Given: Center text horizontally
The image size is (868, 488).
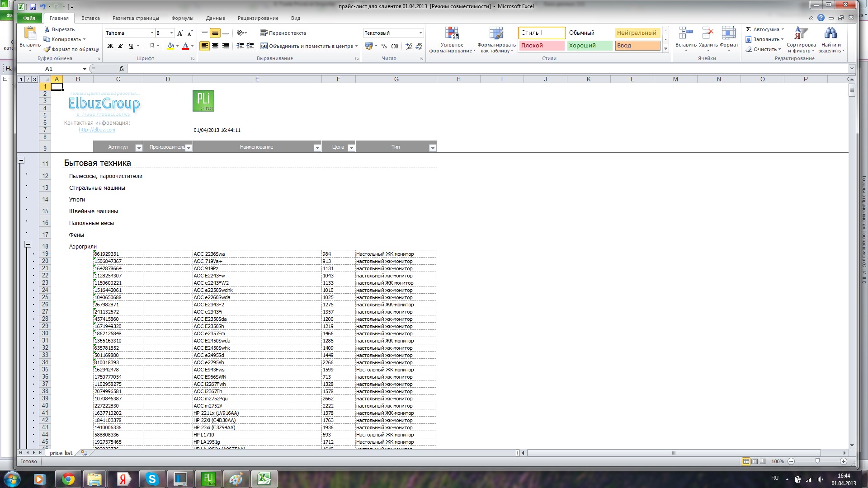Looking at the screenshot, I should click(x=215, y=46).
